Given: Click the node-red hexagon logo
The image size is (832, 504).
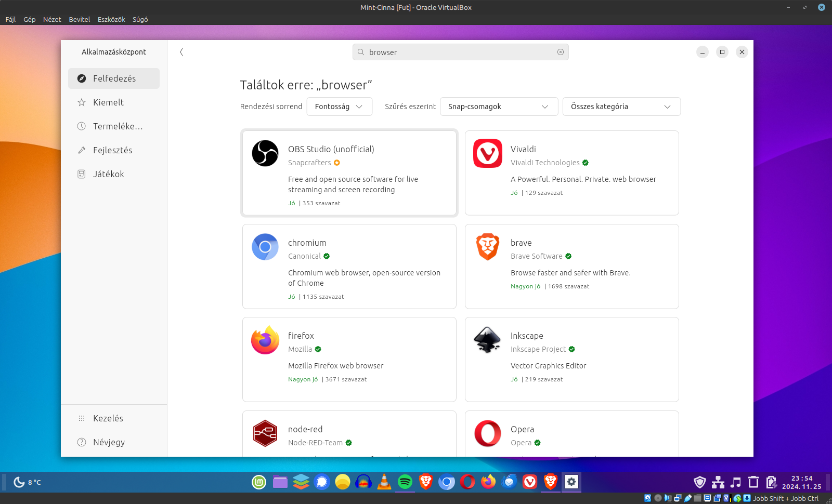Looking at the screenshot, I should point(265,433).
